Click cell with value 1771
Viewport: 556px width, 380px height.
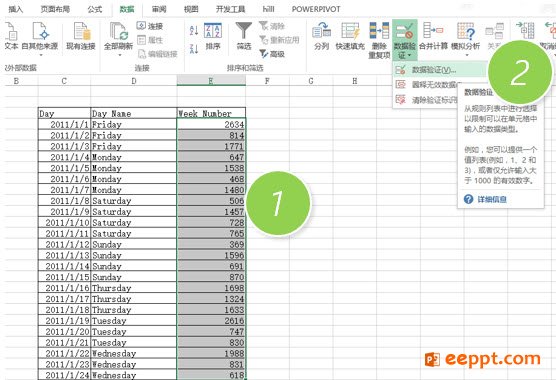[211, 146]
